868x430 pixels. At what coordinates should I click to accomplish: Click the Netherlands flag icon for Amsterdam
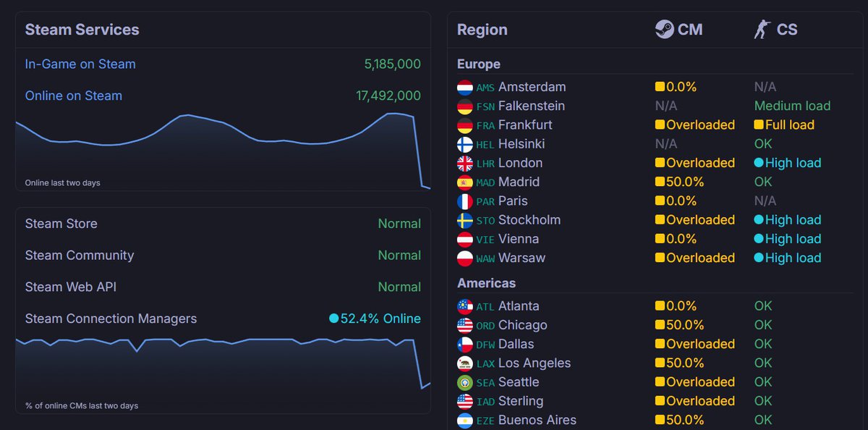(465, 88)
